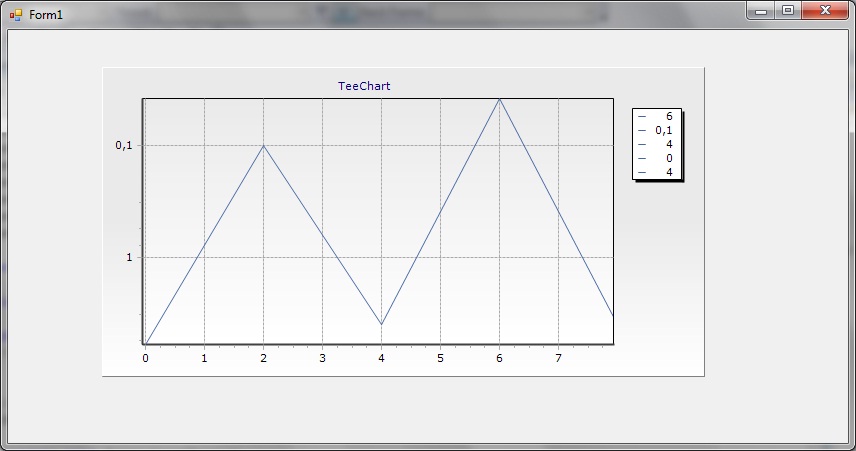Minimize the Form1 window
Viewport: 856px width, 451px height.
(760, 10)
